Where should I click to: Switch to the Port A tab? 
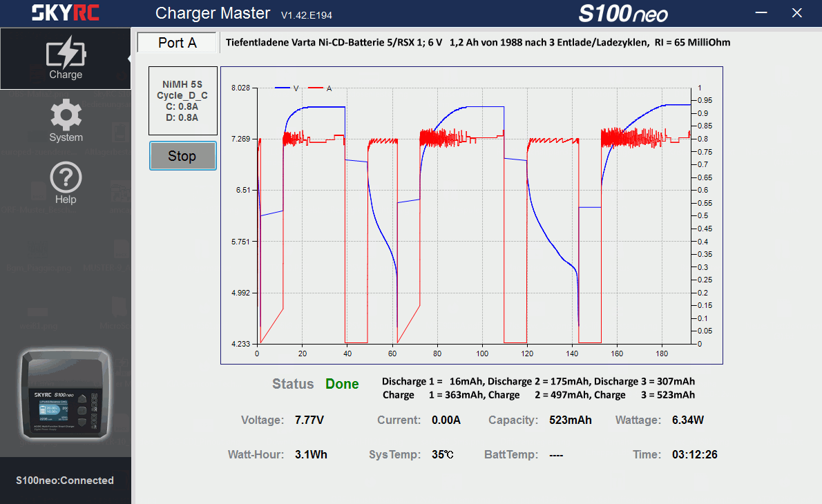point(178,43)
